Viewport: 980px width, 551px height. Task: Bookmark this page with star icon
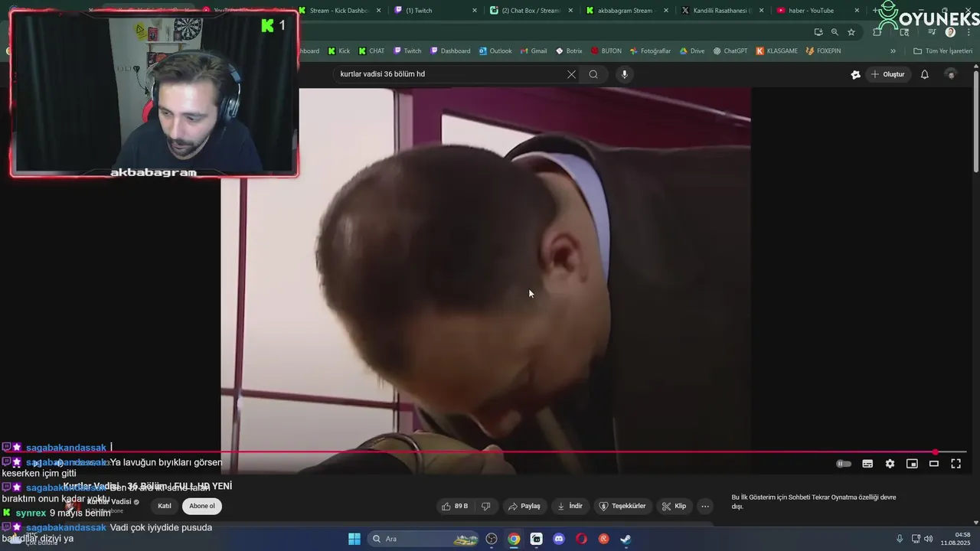click(851, 32)
